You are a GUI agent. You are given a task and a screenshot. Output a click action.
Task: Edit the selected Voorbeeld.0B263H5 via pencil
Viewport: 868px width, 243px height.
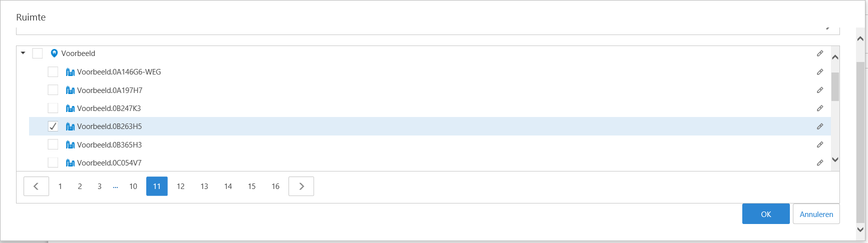point(820,126)
